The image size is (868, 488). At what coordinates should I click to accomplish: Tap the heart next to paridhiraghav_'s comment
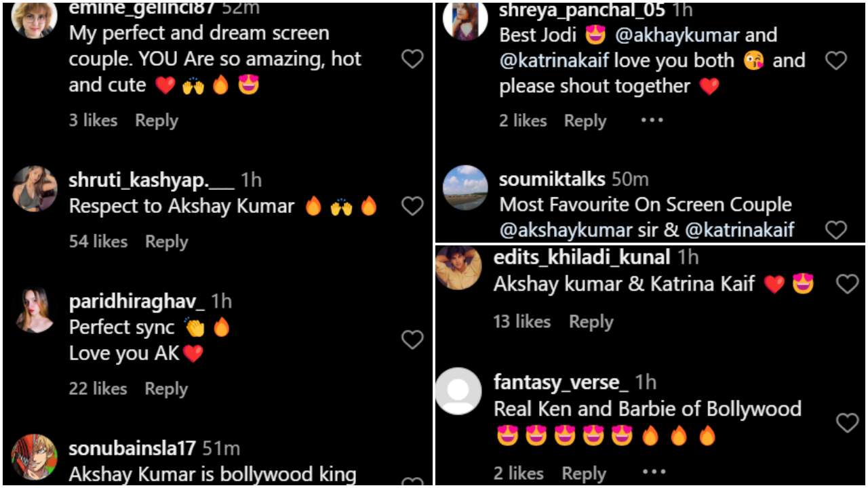412,340
